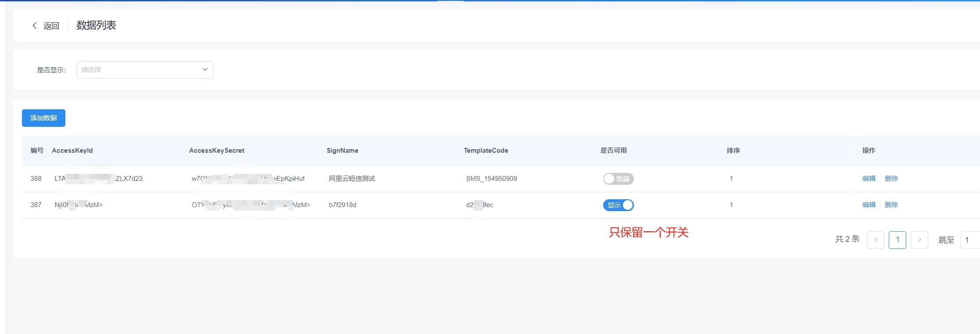This screenshot has width=980, height=334.
Task: Click the AccessKeyId column header
Action: tap(72, 151)
